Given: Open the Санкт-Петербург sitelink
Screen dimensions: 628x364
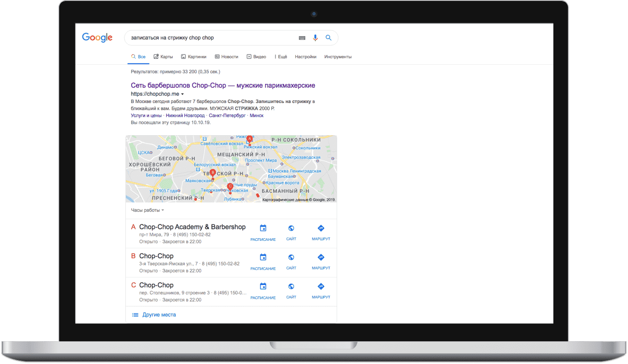Looking at the screenshot, I should pos(227,115).
